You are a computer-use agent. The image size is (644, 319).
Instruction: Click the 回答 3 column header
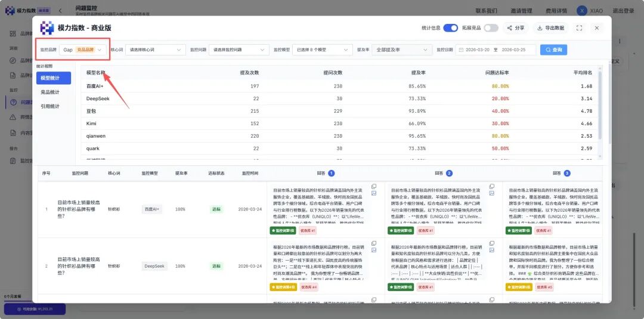point(562,174)
